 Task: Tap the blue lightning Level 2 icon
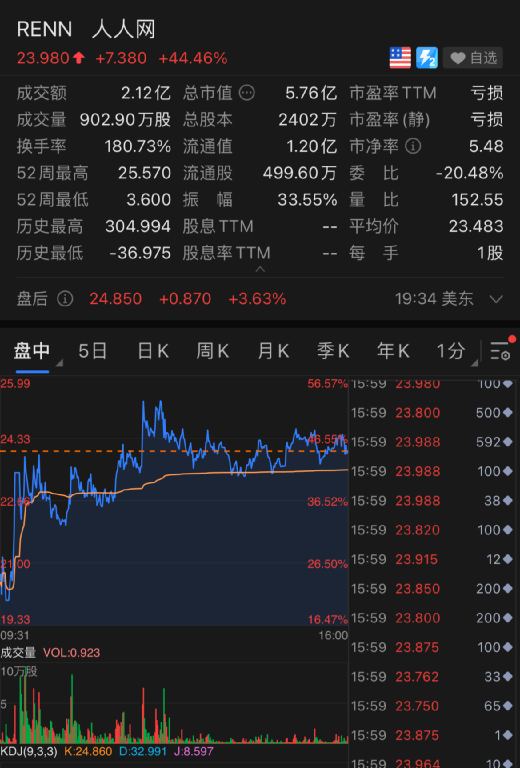pos(426,58)
